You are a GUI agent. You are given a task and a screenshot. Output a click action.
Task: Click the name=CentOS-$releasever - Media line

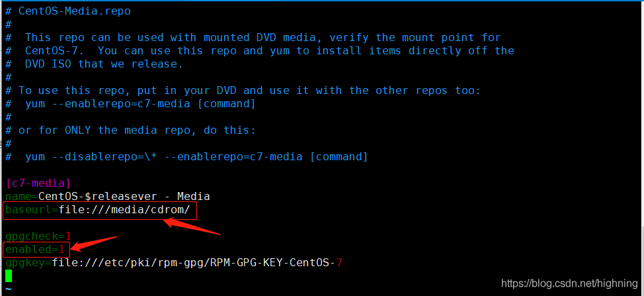coord(108,196)
